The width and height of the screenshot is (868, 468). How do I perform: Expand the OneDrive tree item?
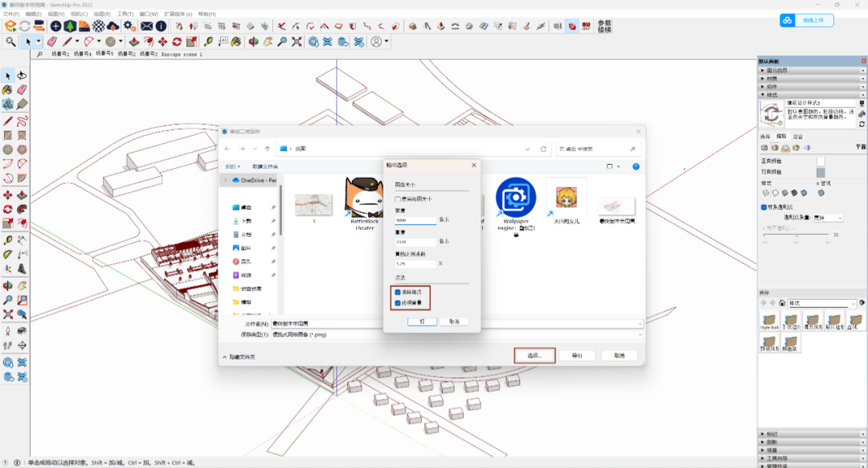(x=225, y=180)
